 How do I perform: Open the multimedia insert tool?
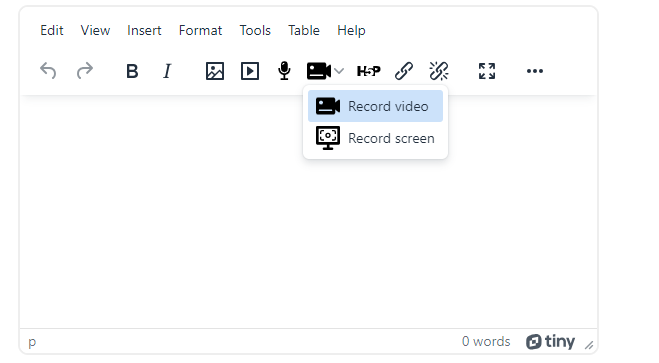tap(250, 71)
